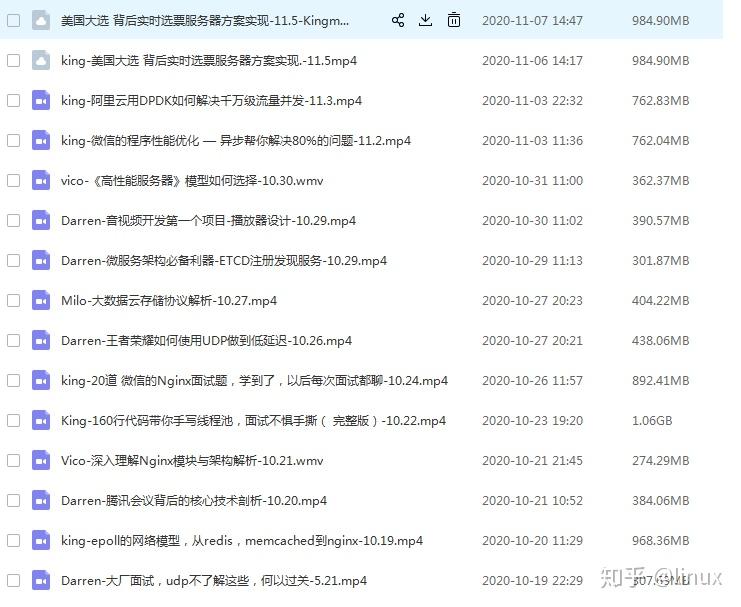Click the size value 968.36MB
The image size is (741, 607).
point(661,541)
